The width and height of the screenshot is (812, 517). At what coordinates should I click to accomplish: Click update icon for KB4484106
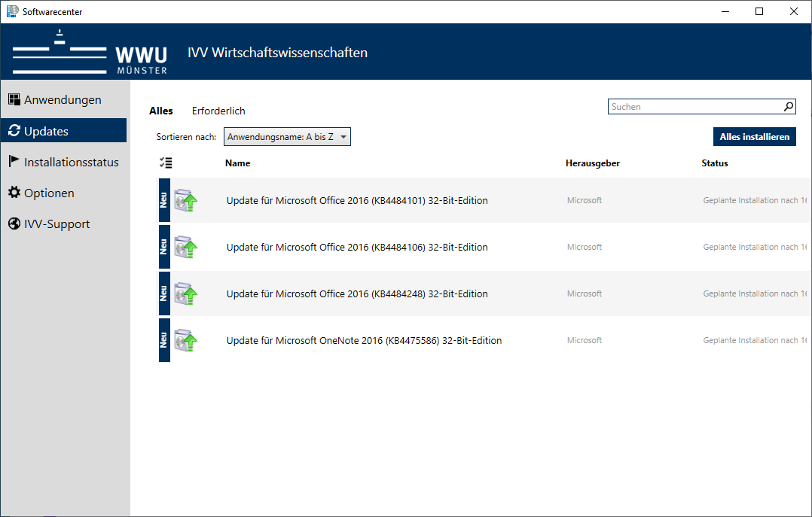[x=185, y=248]
